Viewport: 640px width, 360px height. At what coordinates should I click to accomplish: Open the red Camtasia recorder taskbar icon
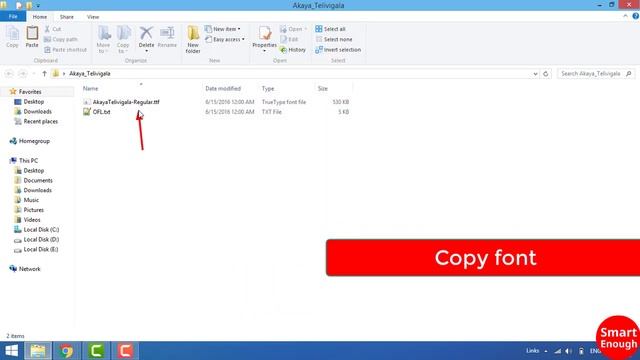pyautogui.click(x=125, y=351)
